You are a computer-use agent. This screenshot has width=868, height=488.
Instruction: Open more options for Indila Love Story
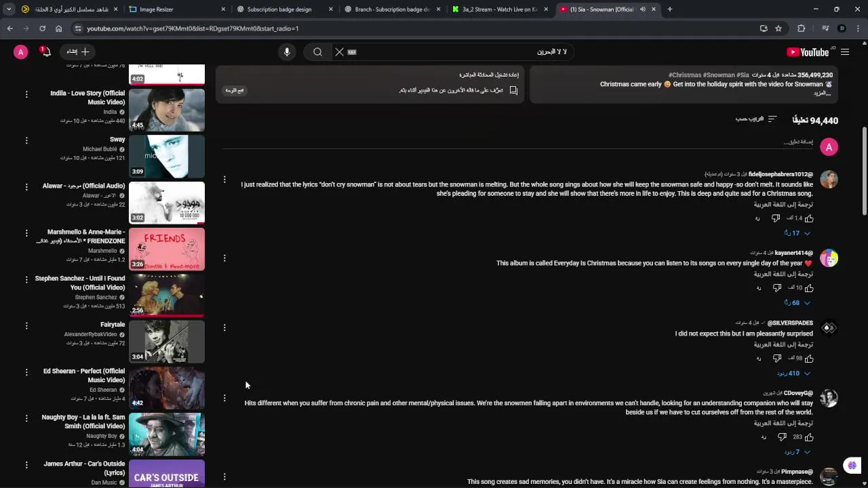tap(26, 94)
